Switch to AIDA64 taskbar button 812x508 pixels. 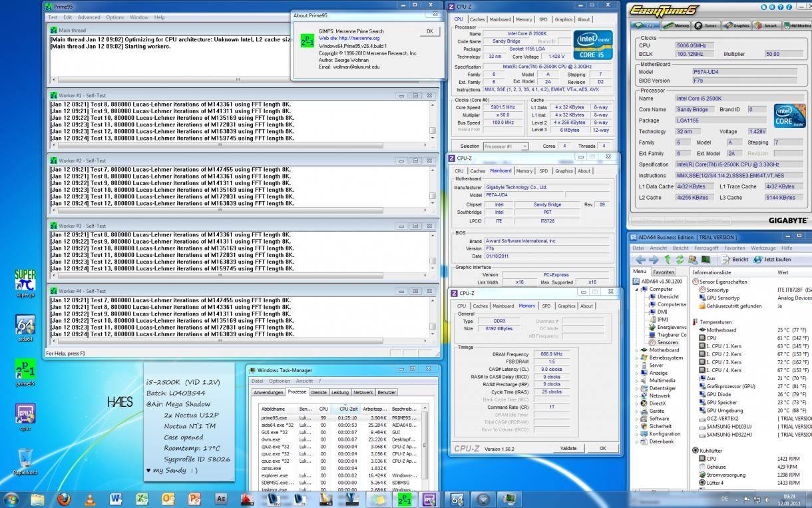(458, 498)
